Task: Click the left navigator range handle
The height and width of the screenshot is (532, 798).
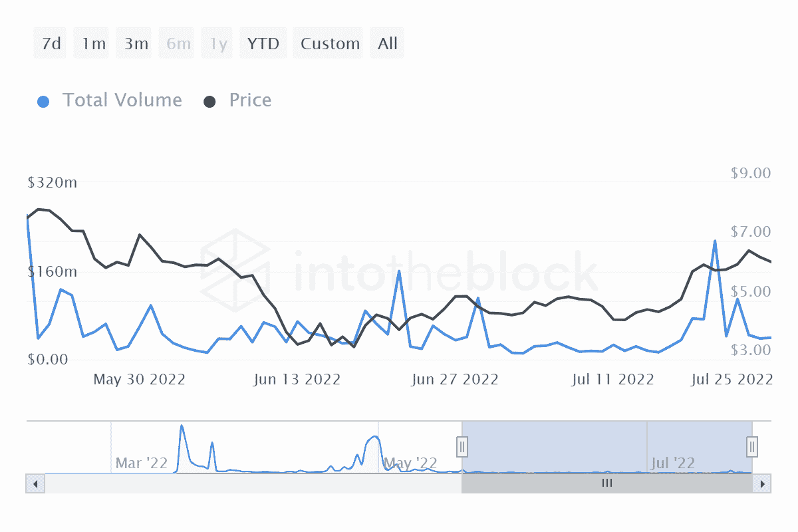Action: click(462, 446)
